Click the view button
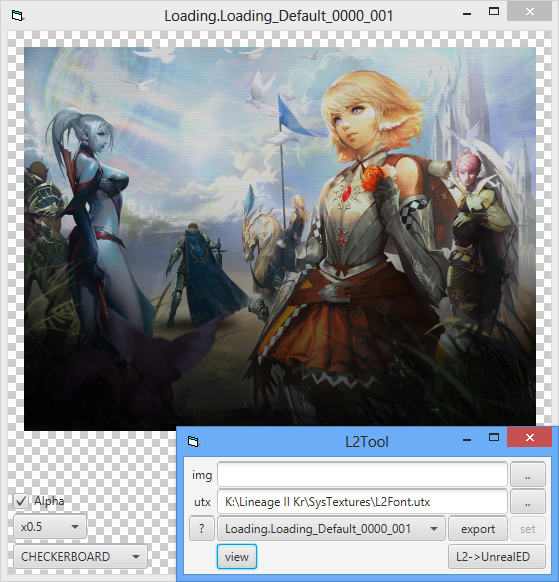Viewport: 559px width, 582px height. (237, 557)
